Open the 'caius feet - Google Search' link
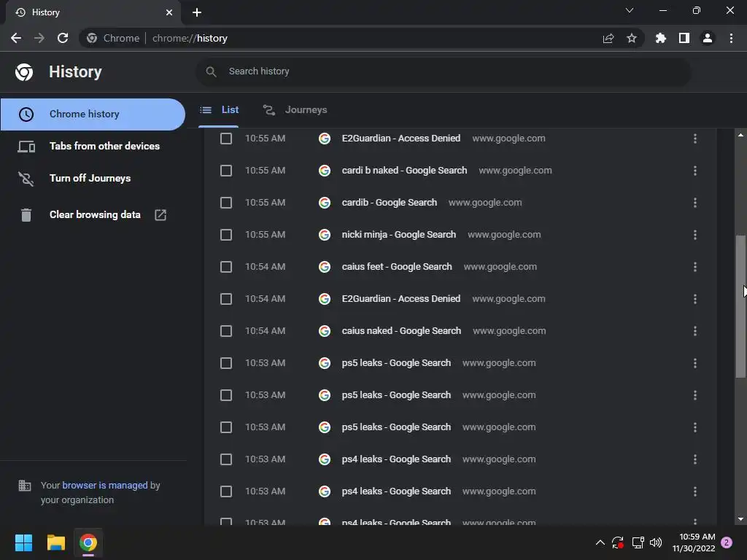The width and height of the screenshot is (747, 560). point(397,267)
